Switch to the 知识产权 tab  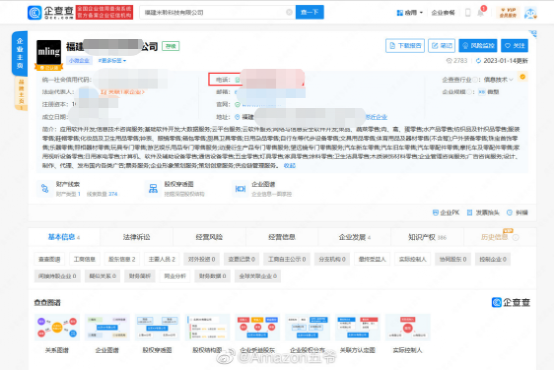(427, 237)
